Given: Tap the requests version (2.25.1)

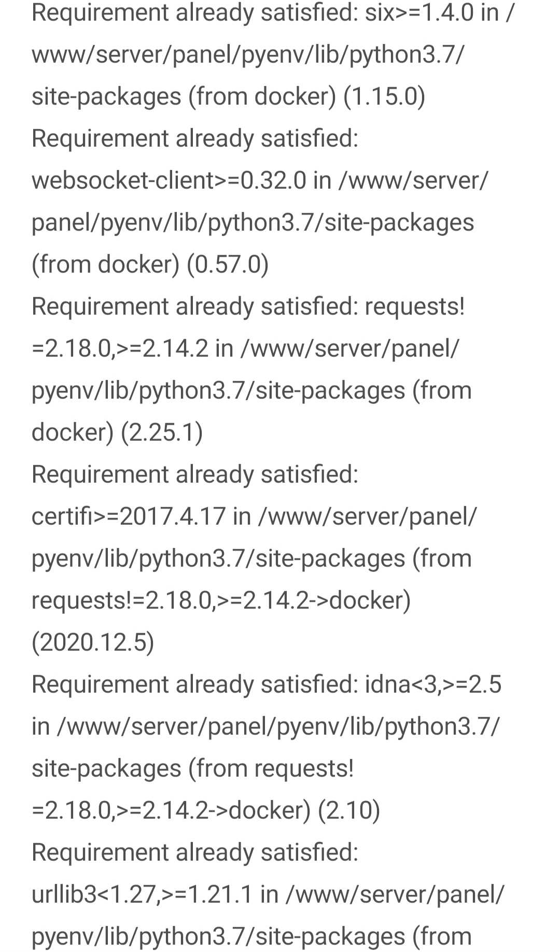Looking at the screenshot, I should point(162,432).
